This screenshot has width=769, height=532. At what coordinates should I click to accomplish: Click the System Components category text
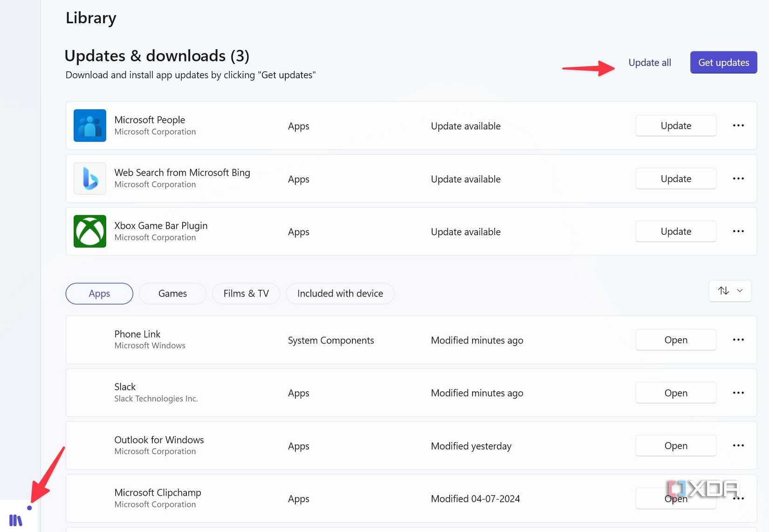[331, 341]
